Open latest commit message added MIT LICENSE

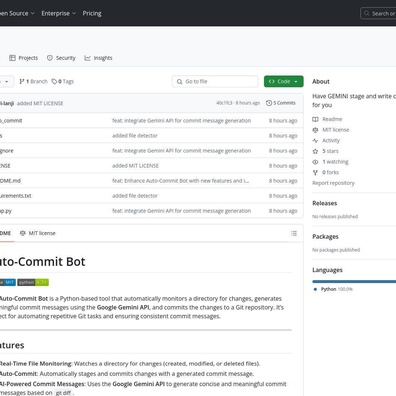tap(40, 103)
